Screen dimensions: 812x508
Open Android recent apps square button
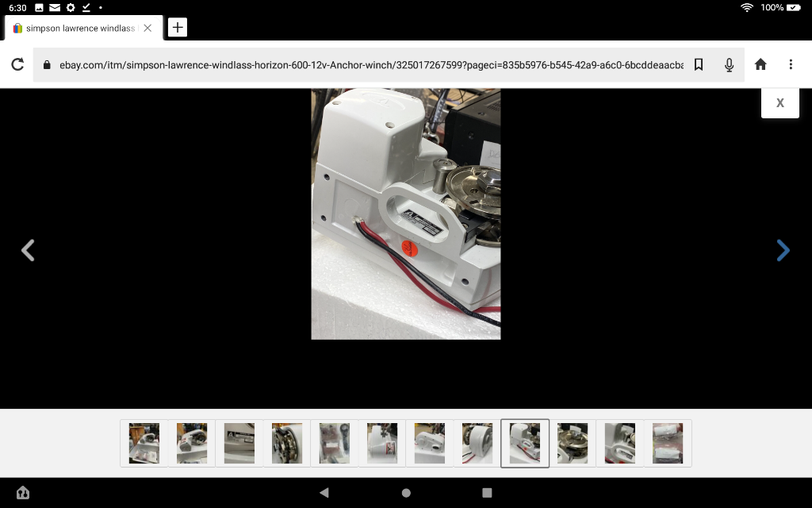487,493
